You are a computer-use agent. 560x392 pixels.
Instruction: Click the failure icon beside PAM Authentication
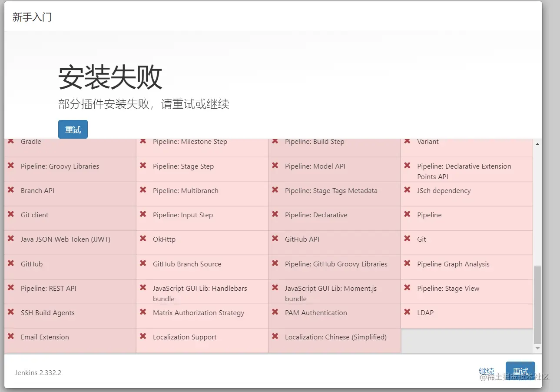(x=275, y=312)
